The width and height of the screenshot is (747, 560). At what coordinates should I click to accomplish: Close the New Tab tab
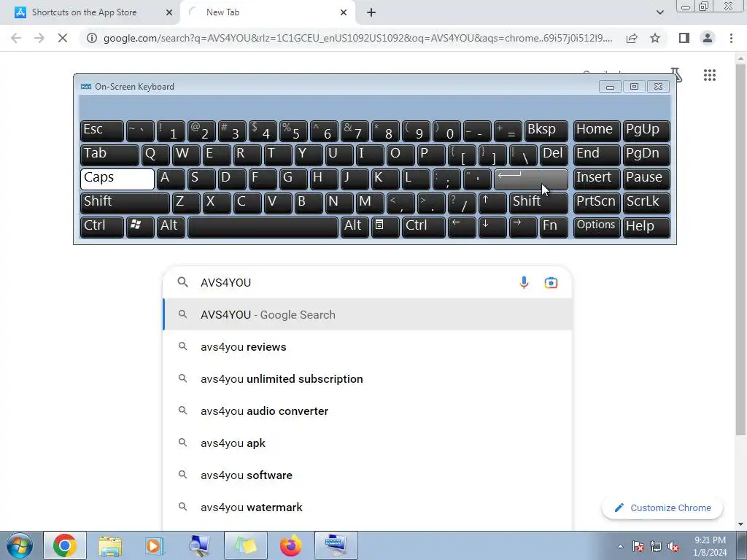click(x=344, y=12)
